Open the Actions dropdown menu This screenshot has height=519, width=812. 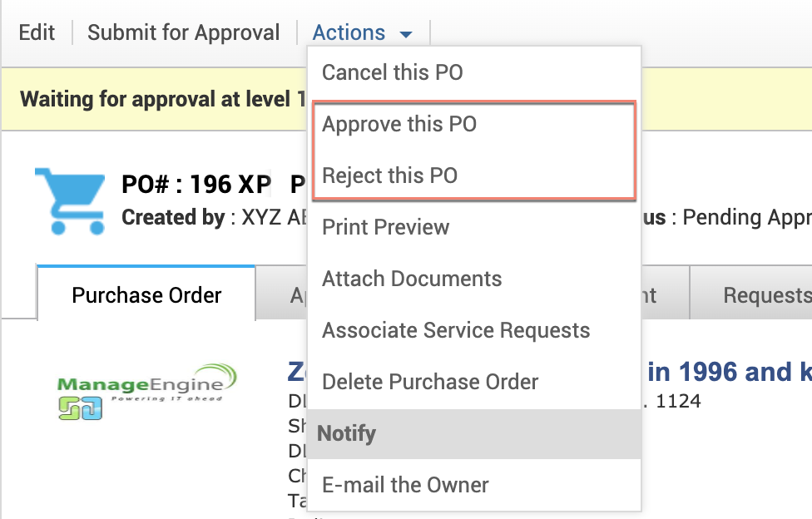[x=362, y=33]
